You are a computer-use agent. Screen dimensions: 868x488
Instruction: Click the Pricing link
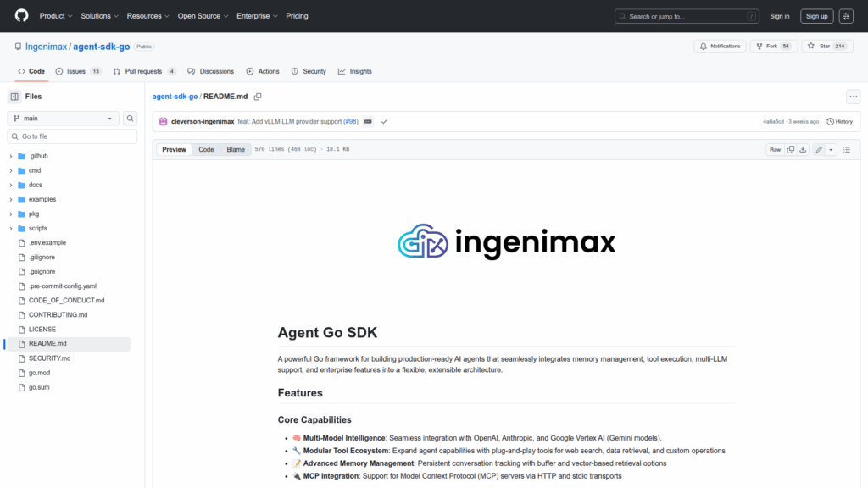297,16
